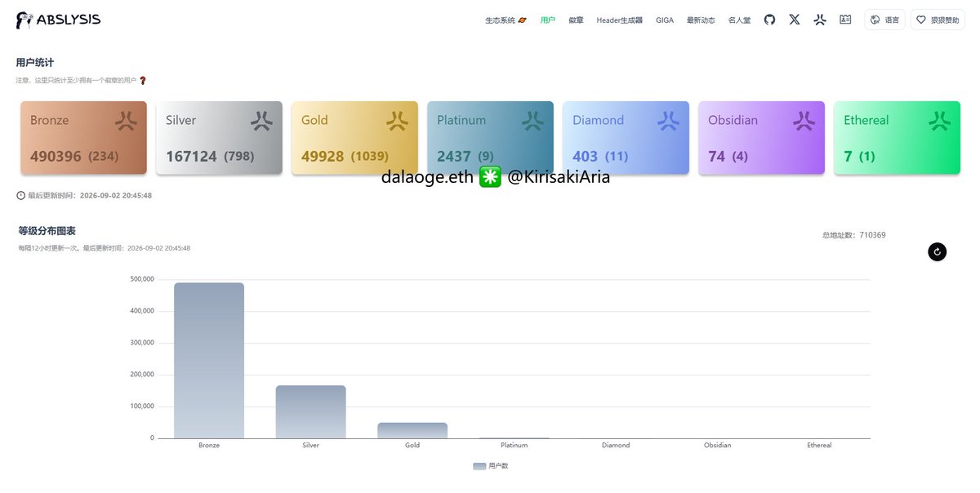980x493 pixels.
Task: Click the Abstract icon on the Ethereal card
Action: pos(939,121)
